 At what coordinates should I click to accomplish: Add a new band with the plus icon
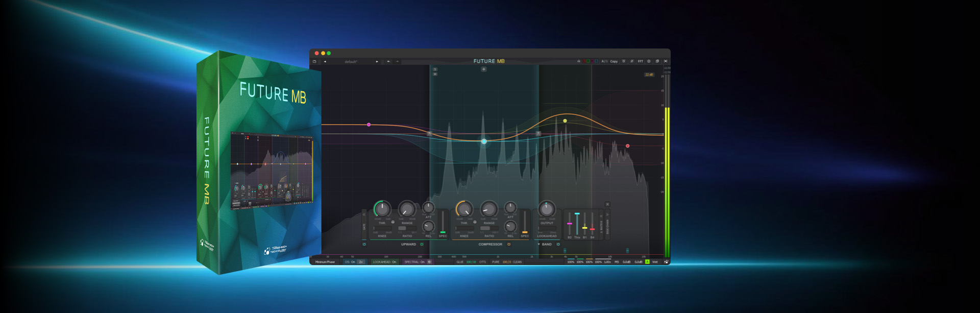click(483, 69)
